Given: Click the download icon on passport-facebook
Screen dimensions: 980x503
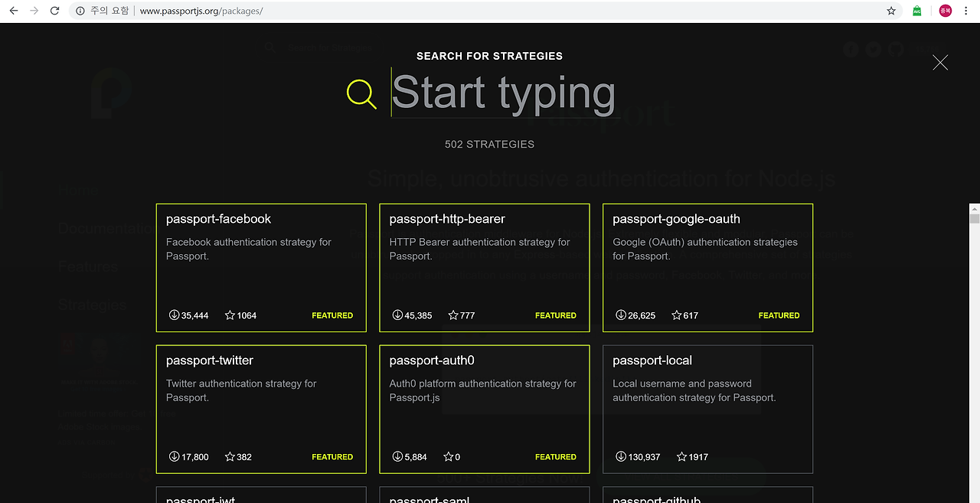Looking at the screenshot, I should point(174,315).
